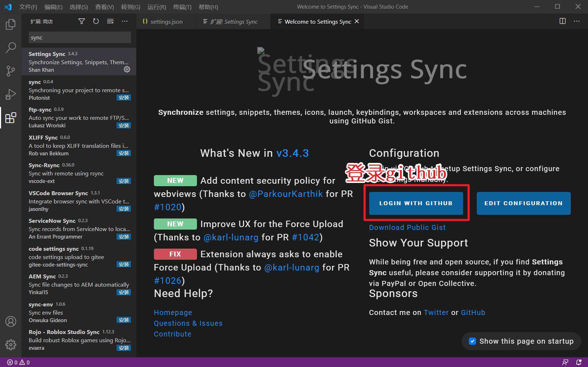Clear extension search results icon
This screenshot has height=367, width=588.
(110, 22)
